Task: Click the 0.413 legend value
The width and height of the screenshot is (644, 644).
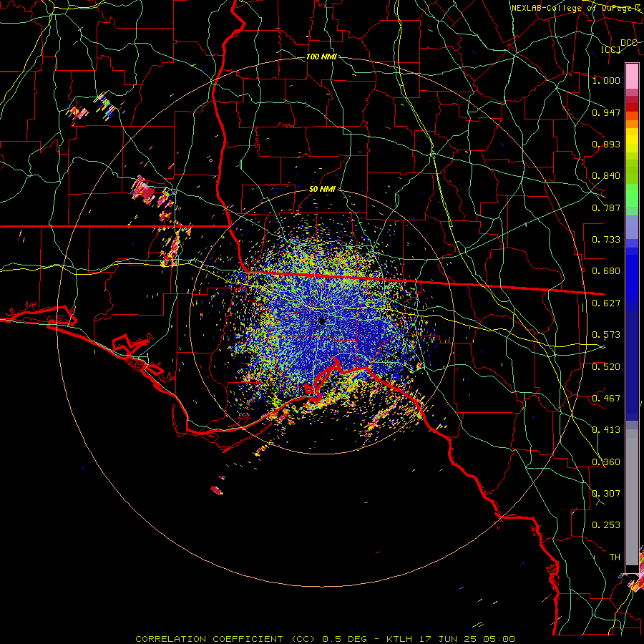Action: click(606, 430)
